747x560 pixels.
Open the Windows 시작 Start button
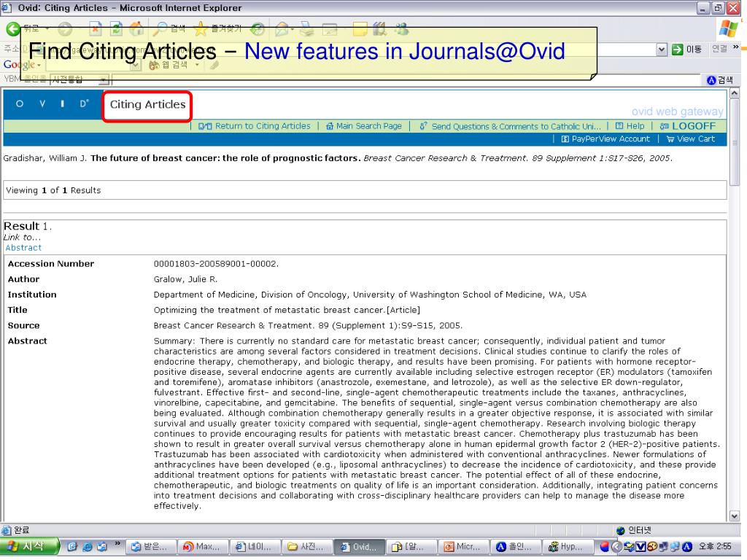pyautogui.click(x=28, y=546)
